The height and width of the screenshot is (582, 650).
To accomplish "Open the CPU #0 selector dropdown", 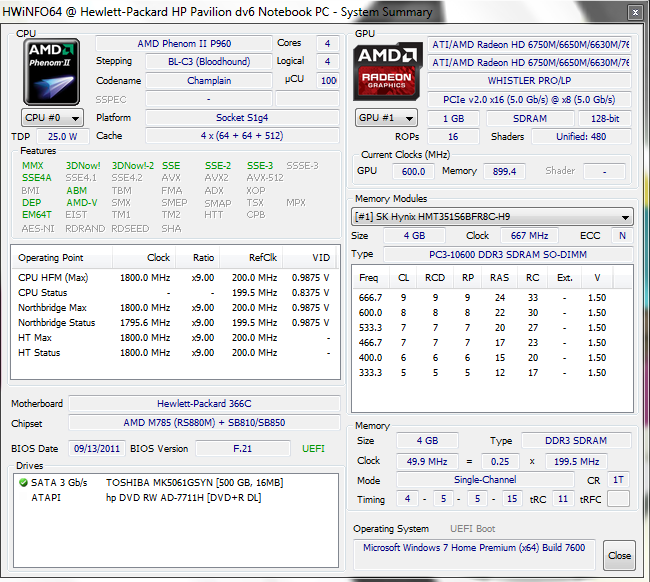I will (x=52, y=118).
